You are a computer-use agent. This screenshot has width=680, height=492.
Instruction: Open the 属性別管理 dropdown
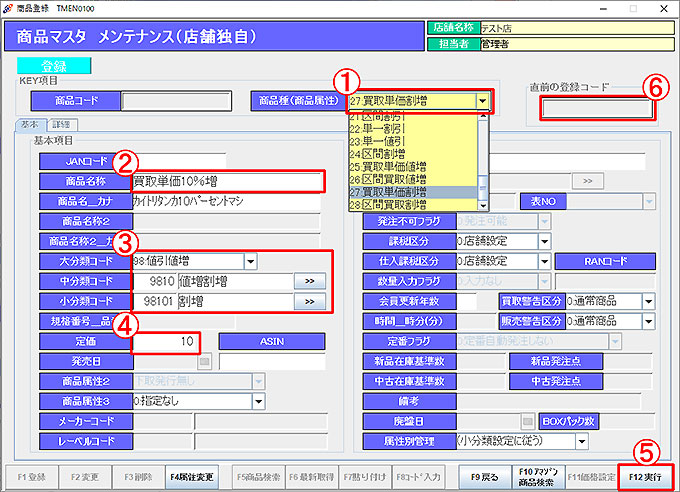(582, 442)
